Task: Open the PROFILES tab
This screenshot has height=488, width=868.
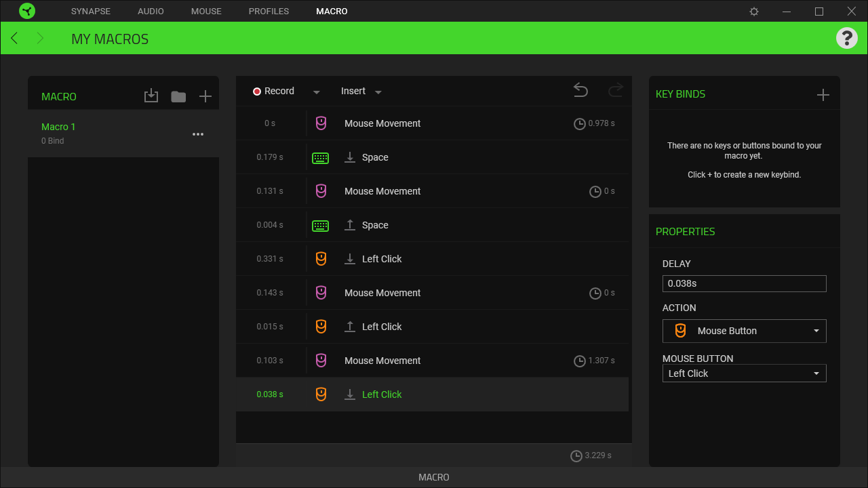Action: (269, 12)
